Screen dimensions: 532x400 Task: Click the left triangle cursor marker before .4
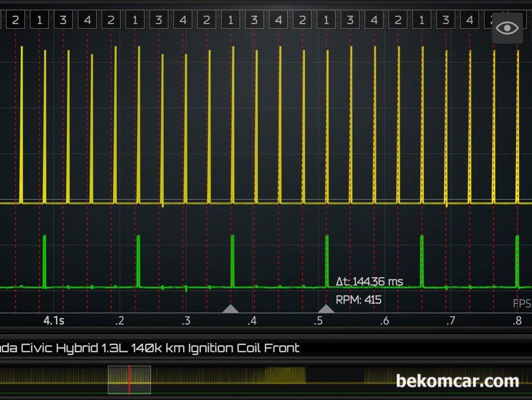(230, 309)
